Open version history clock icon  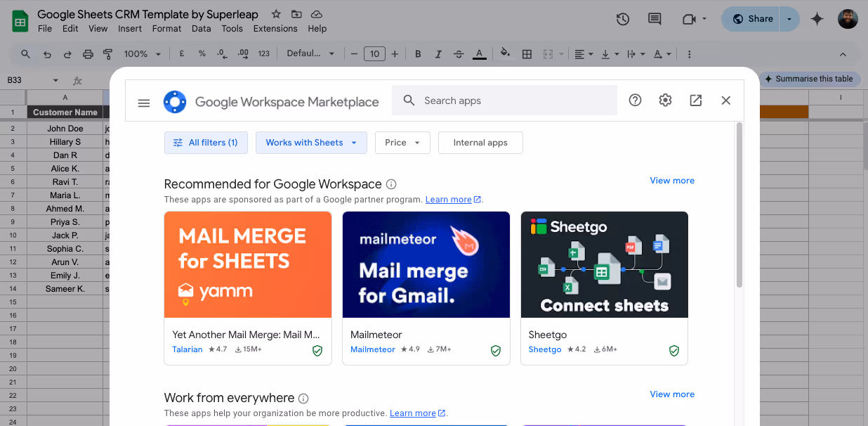tap(622, 19)
